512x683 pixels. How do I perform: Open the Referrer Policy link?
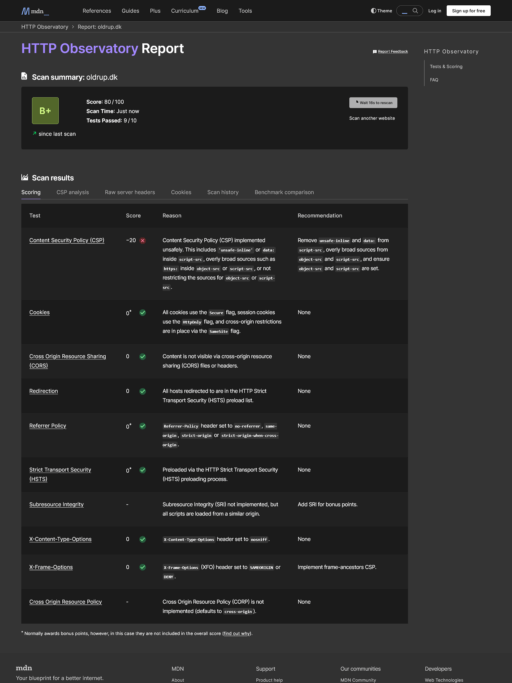(47, 426)
